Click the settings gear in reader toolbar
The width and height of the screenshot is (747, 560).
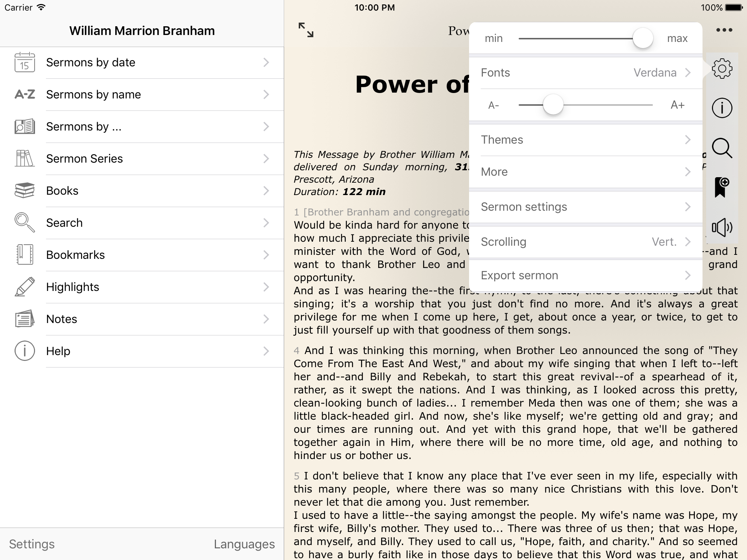[722, 69]
